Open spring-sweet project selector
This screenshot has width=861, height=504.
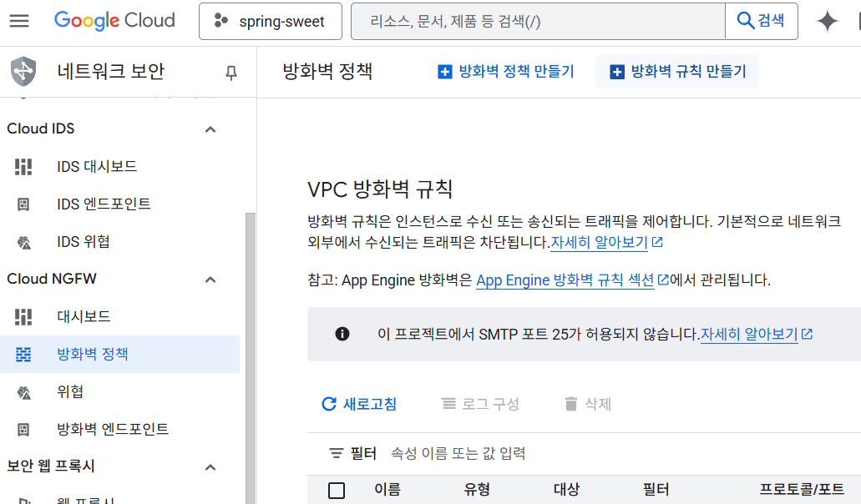(x=271, y=22)
